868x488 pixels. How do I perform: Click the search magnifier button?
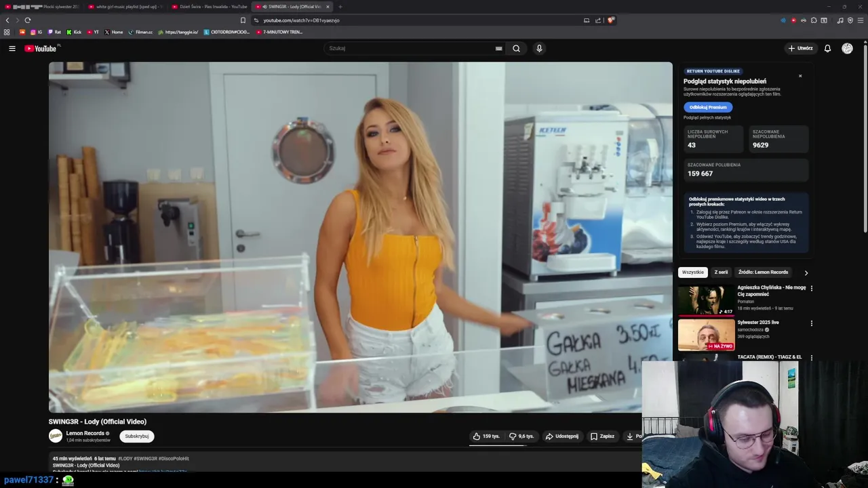[x=516, y=48]
